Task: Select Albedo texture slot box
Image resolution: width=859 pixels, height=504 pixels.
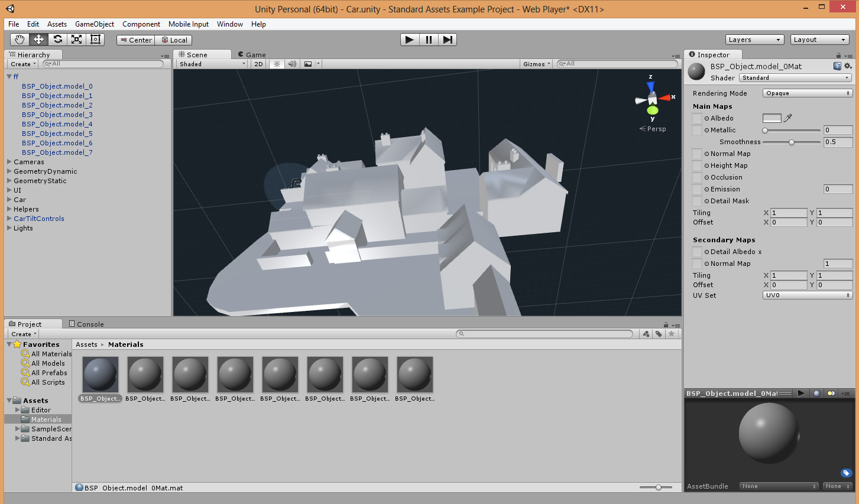Action: click(x=697, y=118)
